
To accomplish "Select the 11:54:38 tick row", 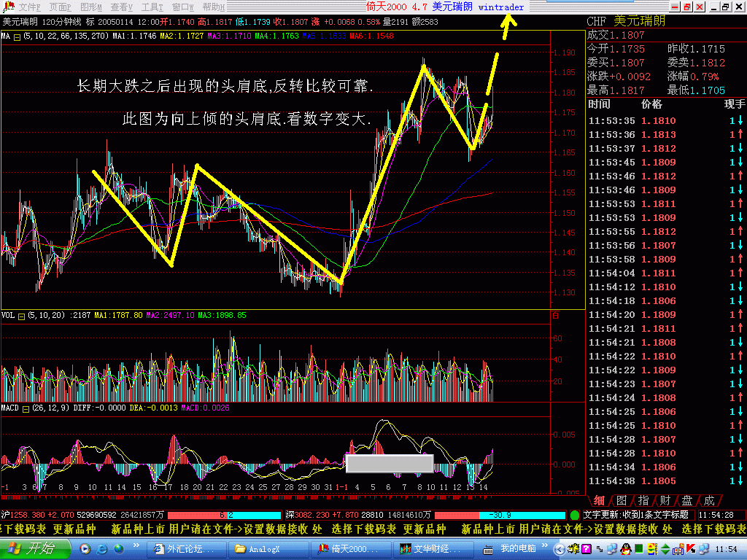I will point(666,481).
